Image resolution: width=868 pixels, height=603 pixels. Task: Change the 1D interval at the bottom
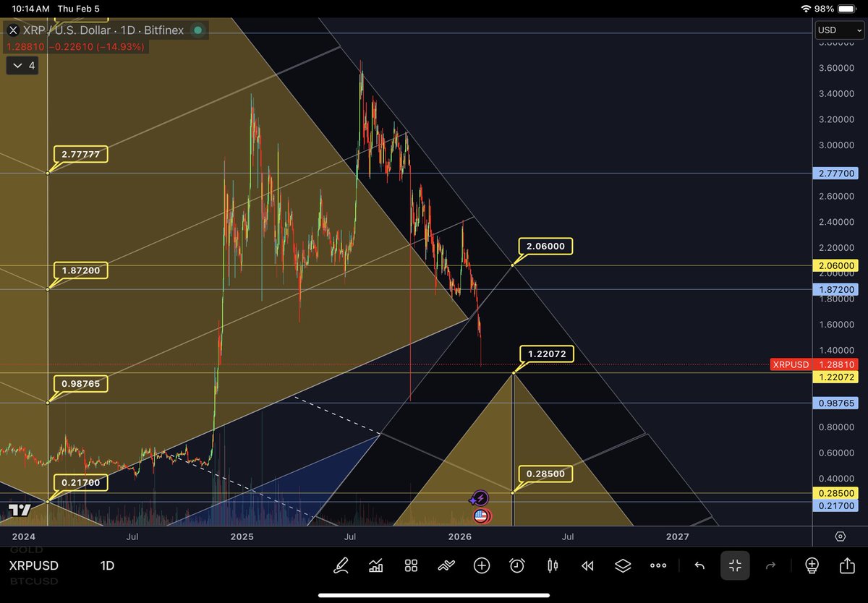107,566
